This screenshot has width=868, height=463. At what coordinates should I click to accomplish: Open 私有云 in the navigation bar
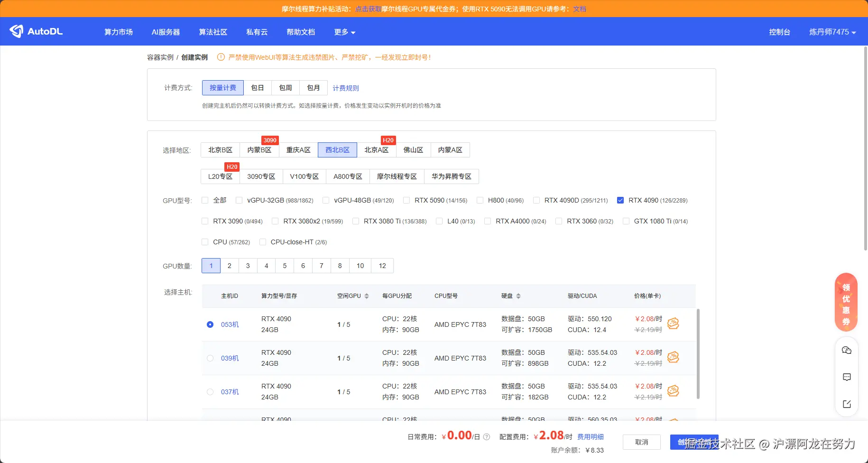click(257, 32)
